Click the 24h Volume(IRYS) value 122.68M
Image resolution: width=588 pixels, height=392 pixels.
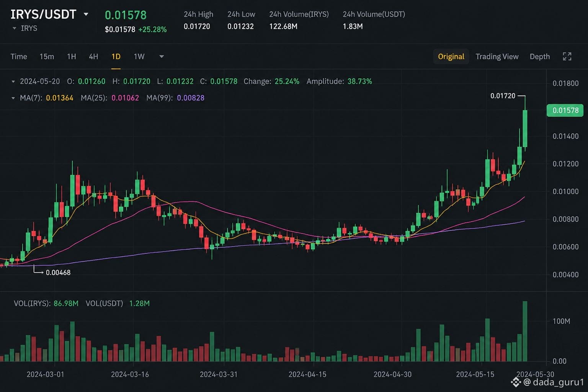[x=283, y=26]
